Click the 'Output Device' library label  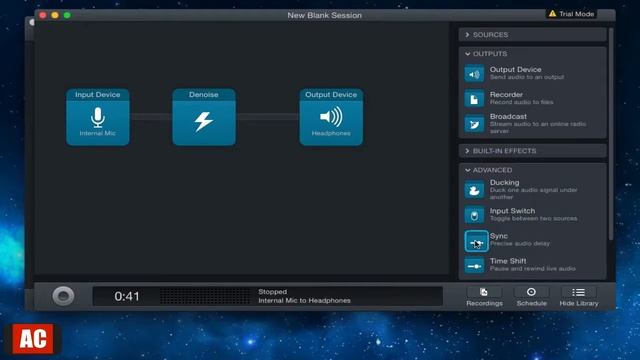coord(516,69)
